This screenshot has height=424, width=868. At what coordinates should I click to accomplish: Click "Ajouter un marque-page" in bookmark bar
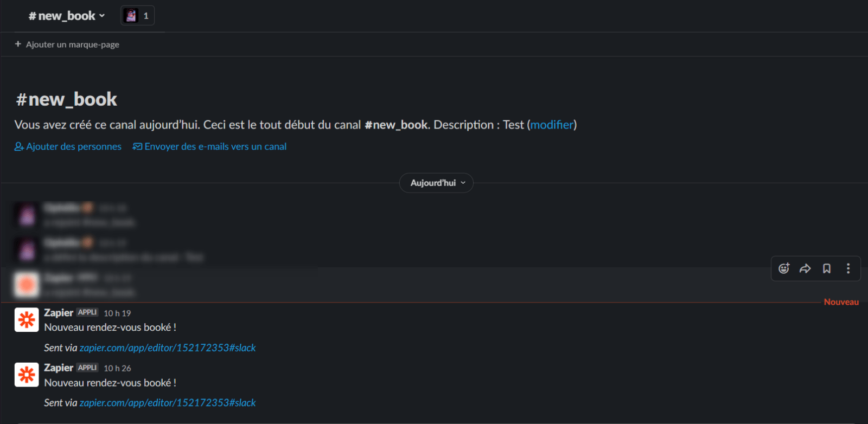point(73,44)
